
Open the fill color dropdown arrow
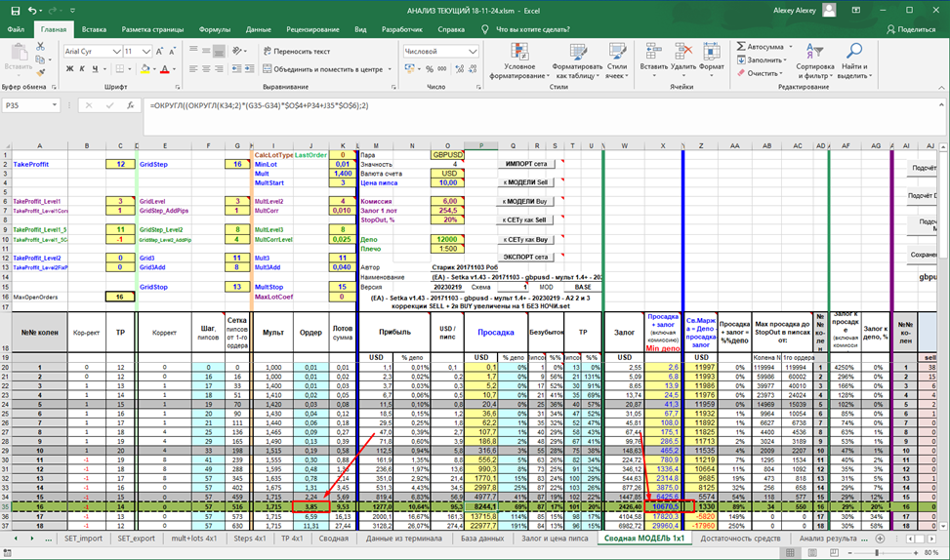tap(154, 69)
